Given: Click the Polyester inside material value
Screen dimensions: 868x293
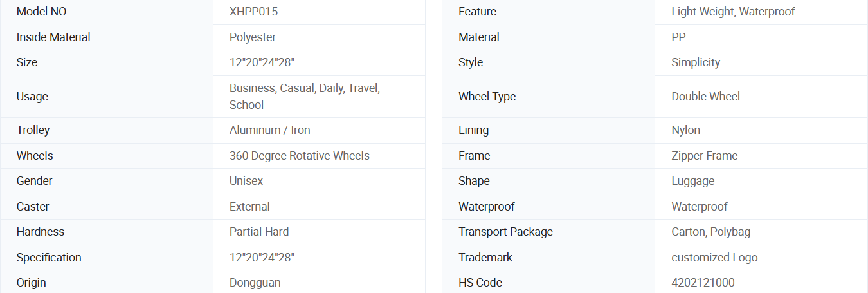Looking at the screenshot, I should click(253, 37).
